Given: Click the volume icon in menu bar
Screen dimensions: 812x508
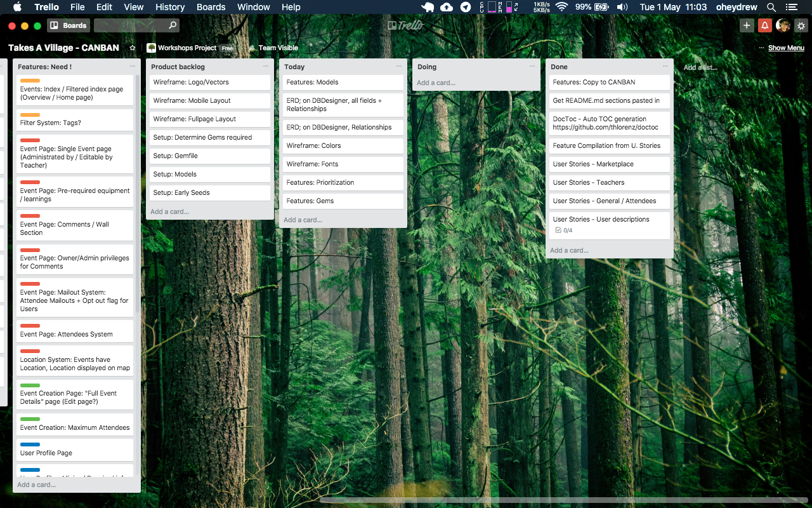Looking at the screenshot, I should [622, 7].
